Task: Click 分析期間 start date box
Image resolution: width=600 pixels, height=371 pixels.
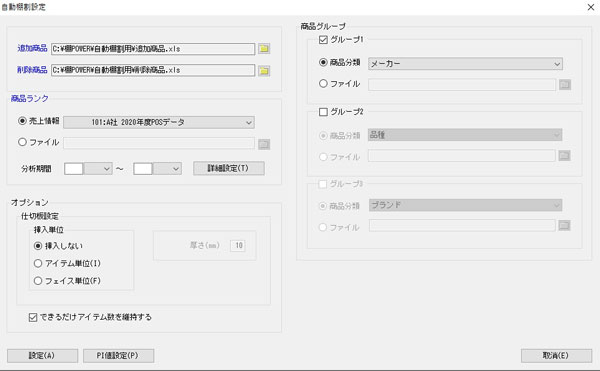Action: pos(74,169)
